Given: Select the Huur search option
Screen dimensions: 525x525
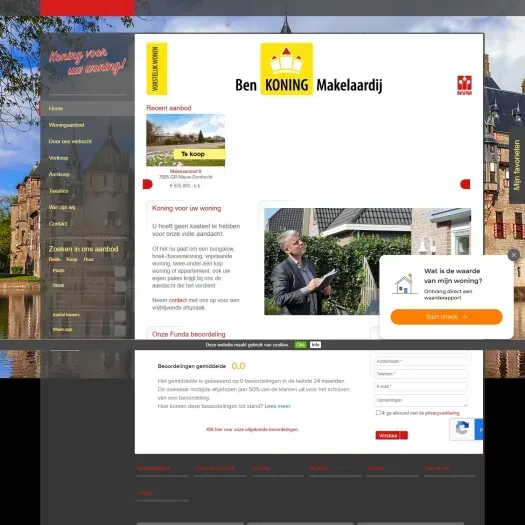Looking at the screenshot, I should pyautogui.click(x=89, y=259).
